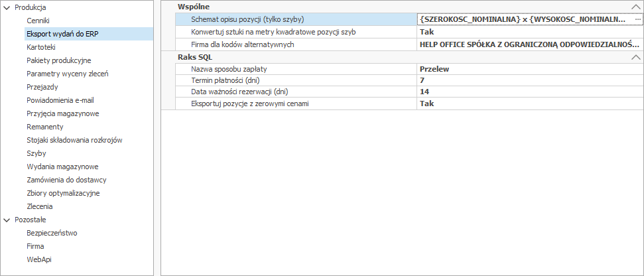Select WebApi in the tree

coord(38,259)
